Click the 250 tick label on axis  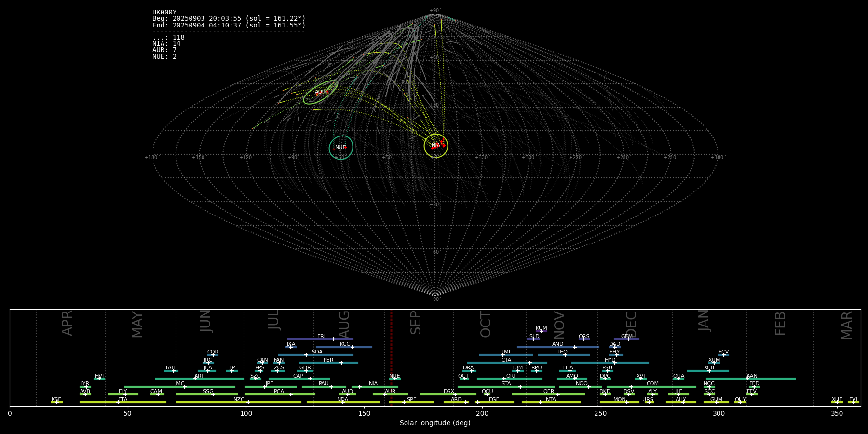pyautogui.click(x=600, y=414)
